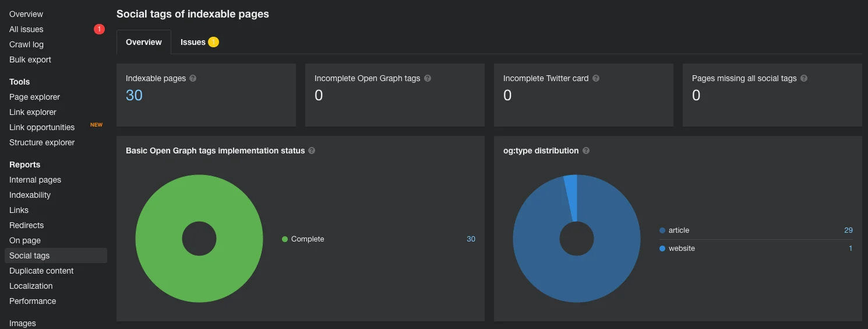
Task: Click help icon next to Basic Open Graph tags implementation status
Action: point(312,150)
